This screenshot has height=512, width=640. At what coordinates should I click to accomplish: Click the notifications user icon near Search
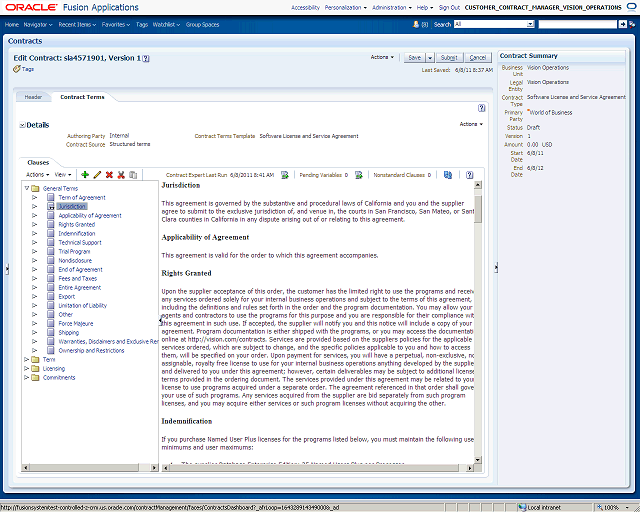(x=416, y=24)
